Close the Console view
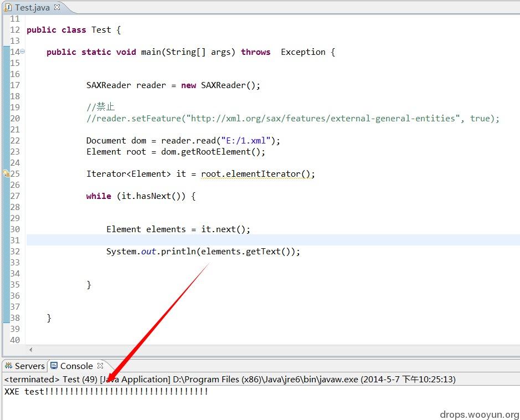The image size is (520, 420). coord(100,366)
